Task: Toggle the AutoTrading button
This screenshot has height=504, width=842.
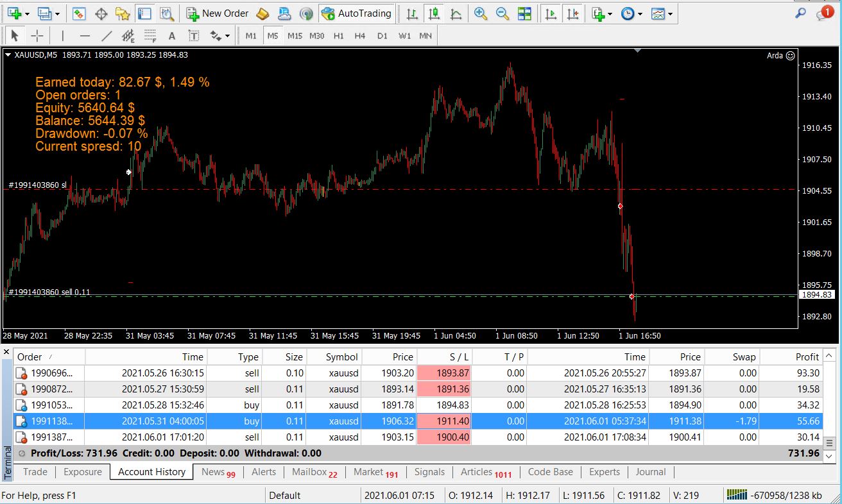Action: [356, 13]
